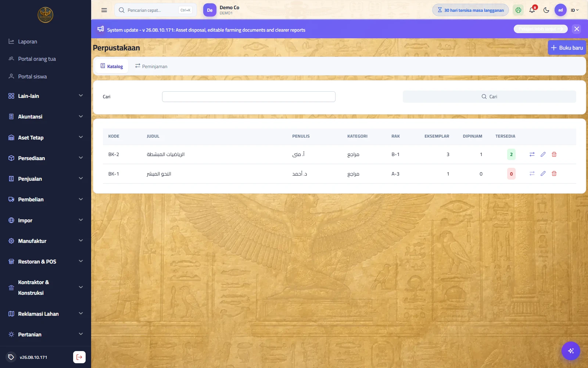Click the JUDUL column header
Screen dimensions: 588x368
(153, 136)
